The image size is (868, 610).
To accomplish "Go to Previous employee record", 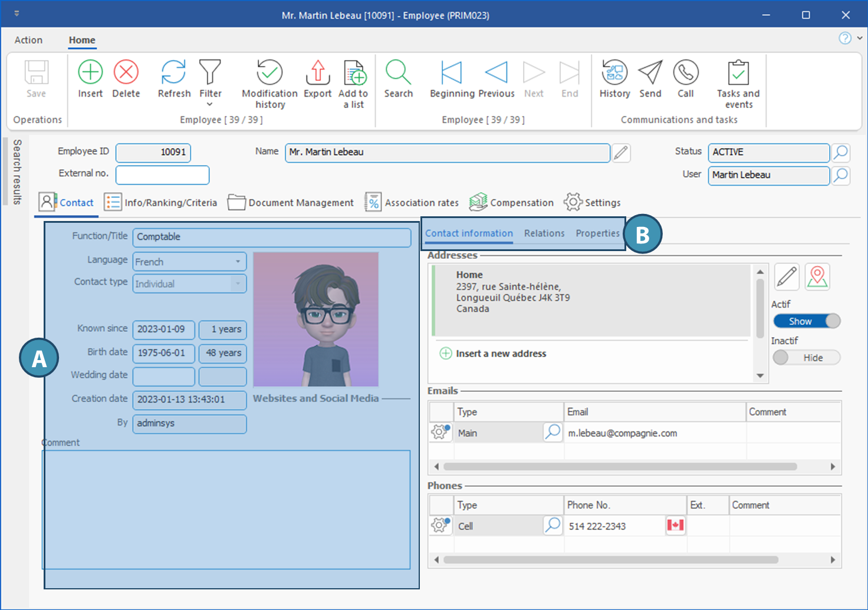I will 496,72.
